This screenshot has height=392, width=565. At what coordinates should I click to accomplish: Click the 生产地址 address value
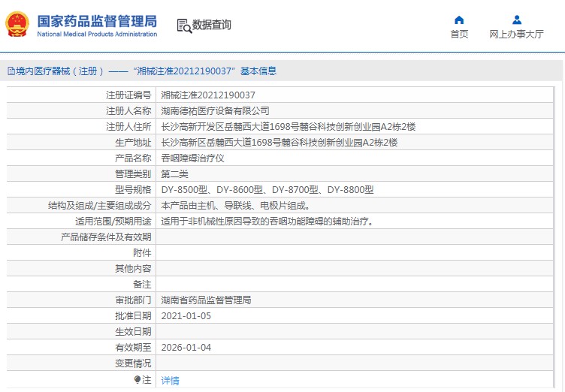[279, 143]
